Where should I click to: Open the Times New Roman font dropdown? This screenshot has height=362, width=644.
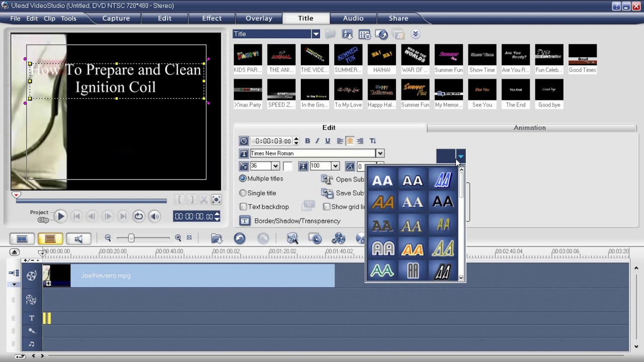[x=380, y=153]
